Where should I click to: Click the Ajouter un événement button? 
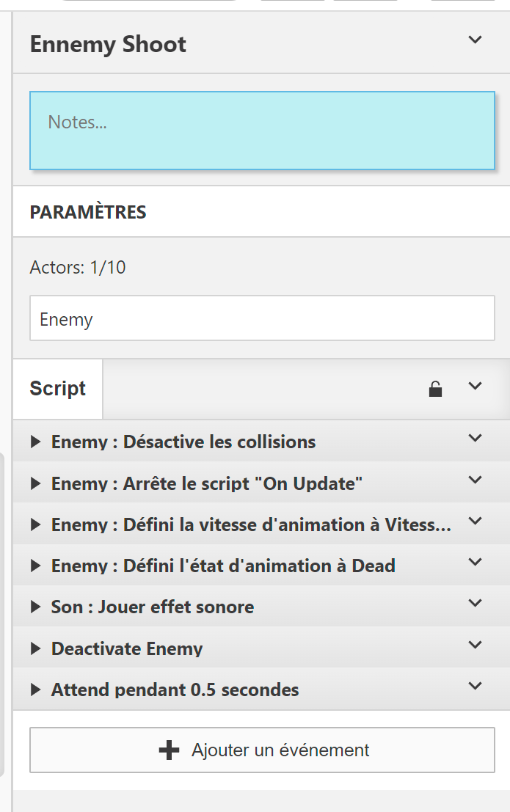coord(262,750)
